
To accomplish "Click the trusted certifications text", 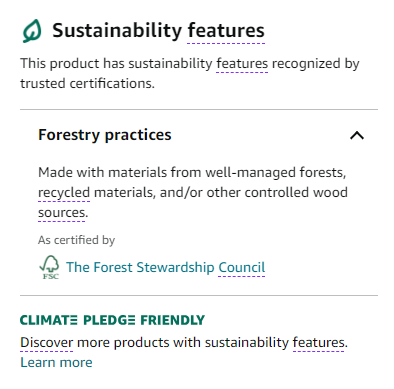I will 87,83.
